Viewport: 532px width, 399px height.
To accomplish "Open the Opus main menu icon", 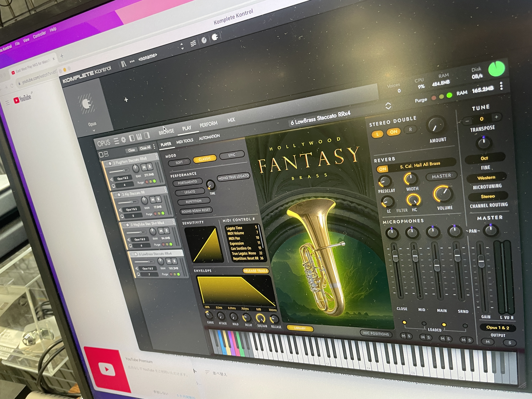I will pyautogui.click(x=116, y=141).
